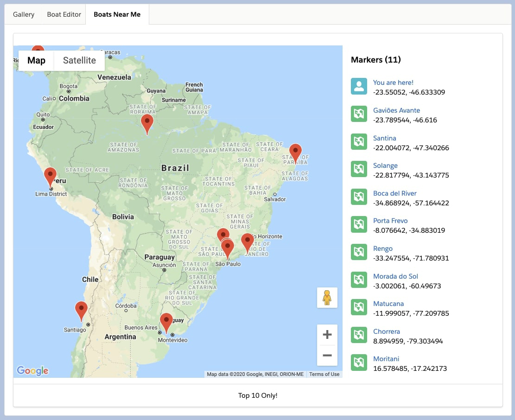Open the Terms of Use link

point(324,374)
